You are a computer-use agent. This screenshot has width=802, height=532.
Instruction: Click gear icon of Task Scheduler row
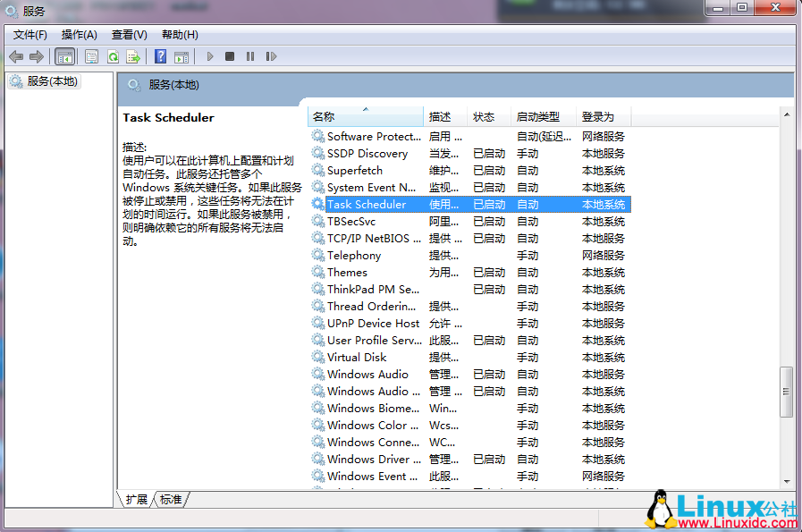[x=318, y=204]
